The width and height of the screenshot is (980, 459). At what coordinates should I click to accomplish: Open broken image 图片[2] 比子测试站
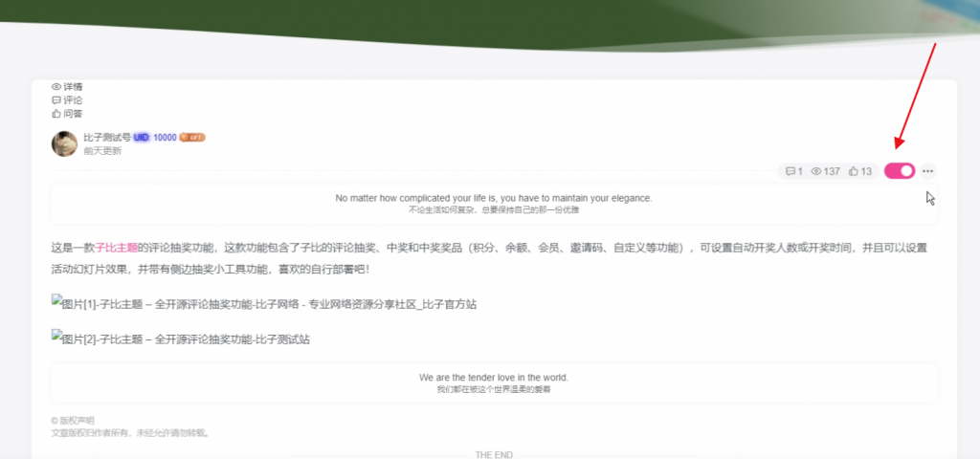(181, 339)
